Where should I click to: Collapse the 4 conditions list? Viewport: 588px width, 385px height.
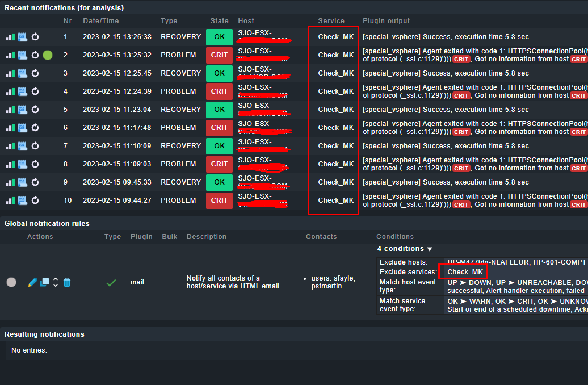pyautogui.click(x=404, y=249)
